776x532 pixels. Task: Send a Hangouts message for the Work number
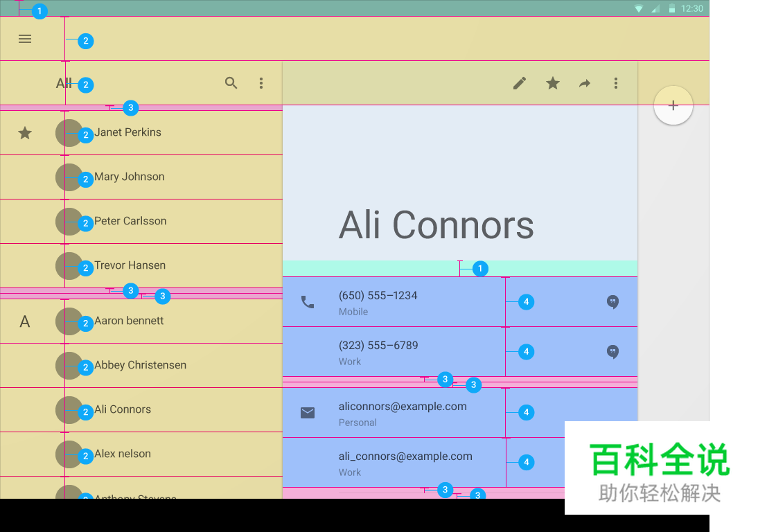pos(613,352)
